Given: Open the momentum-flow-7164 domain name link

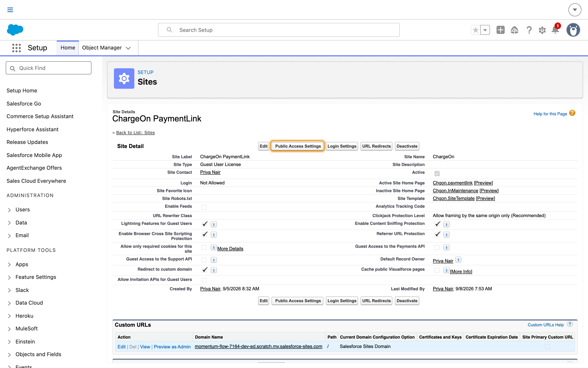Looking at the screenshot, I should pos(258,346).
